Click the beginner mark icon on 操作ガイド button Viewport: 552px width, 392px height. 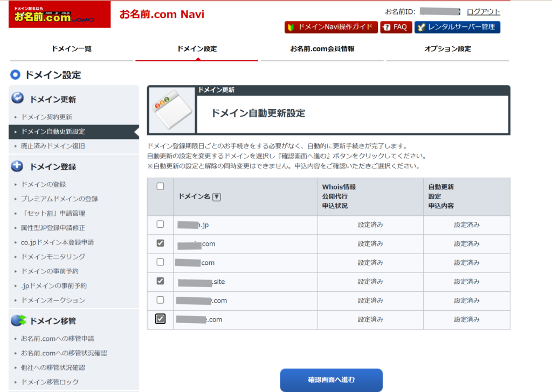click(291, 27)
